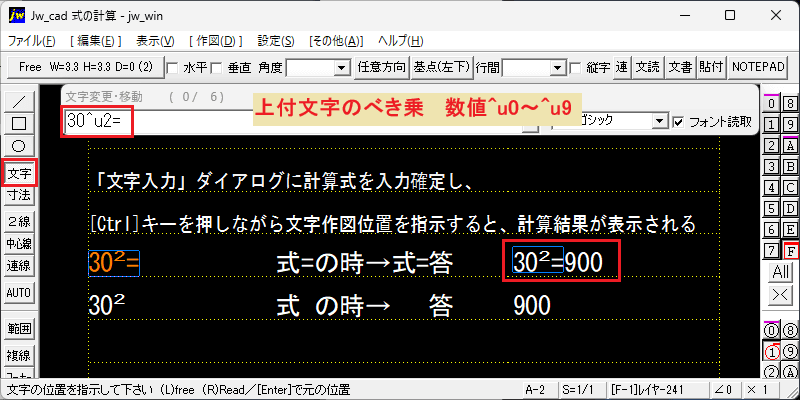Click square layer button B
The height and width of the screenshot is (400, 800).
[790, 166]
